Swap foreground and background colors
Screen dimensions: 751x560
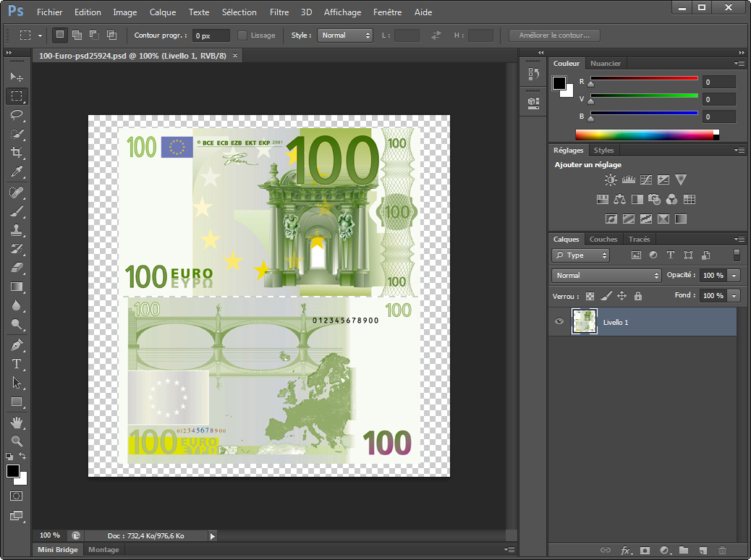pyautogui.click(x=22, y=456)
